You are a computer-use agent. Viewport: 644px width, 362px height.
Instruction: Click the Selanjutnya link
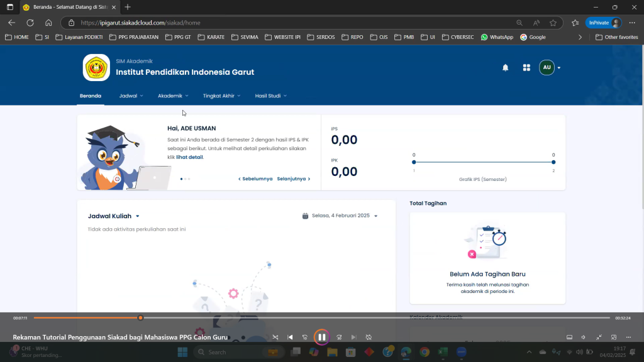coord(294,179)
